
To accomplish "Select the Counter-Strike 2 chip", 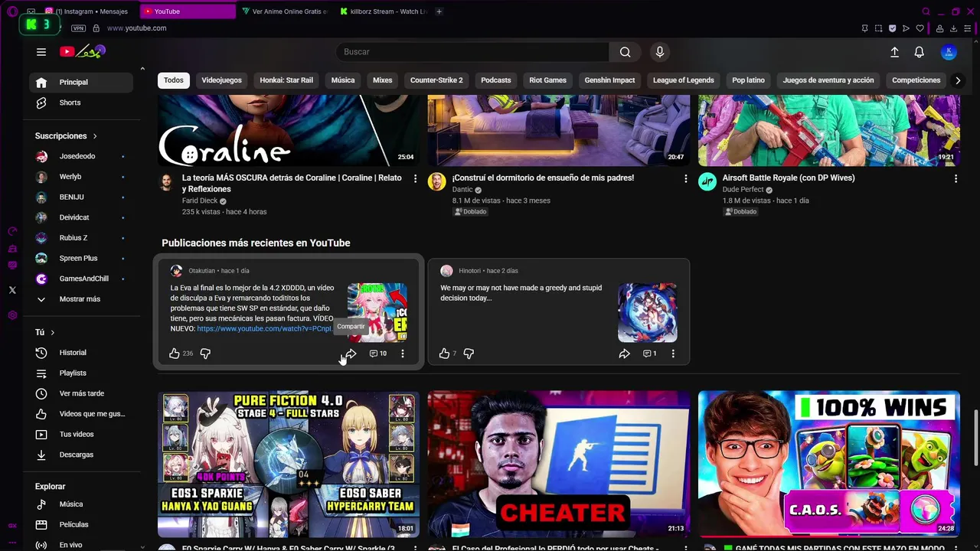I will [x=436, y=80].
